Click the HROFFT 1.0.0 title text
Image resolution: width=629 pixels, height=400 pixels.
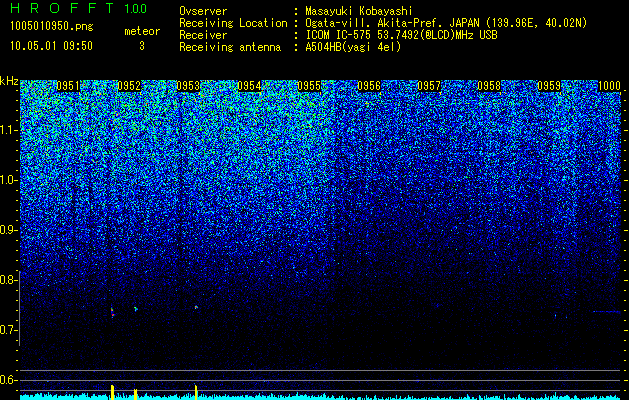tap(78, 8)
